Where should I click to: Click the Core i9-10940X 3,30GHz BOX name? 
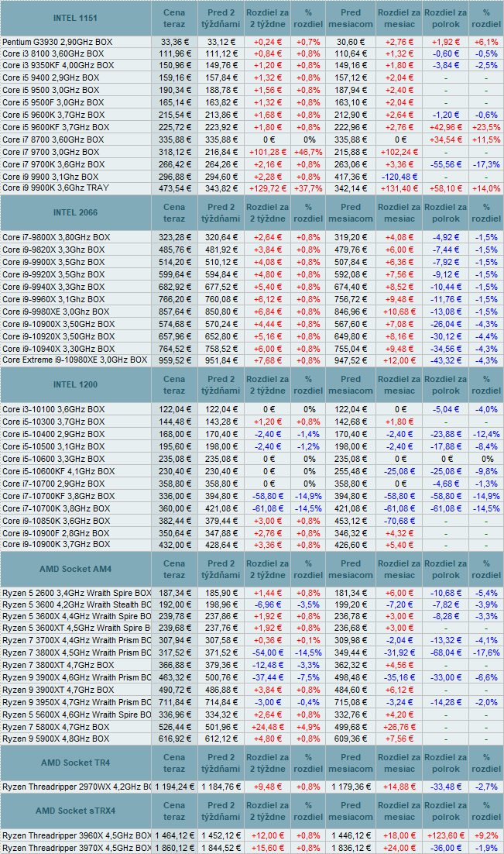(x=59, y=349)
